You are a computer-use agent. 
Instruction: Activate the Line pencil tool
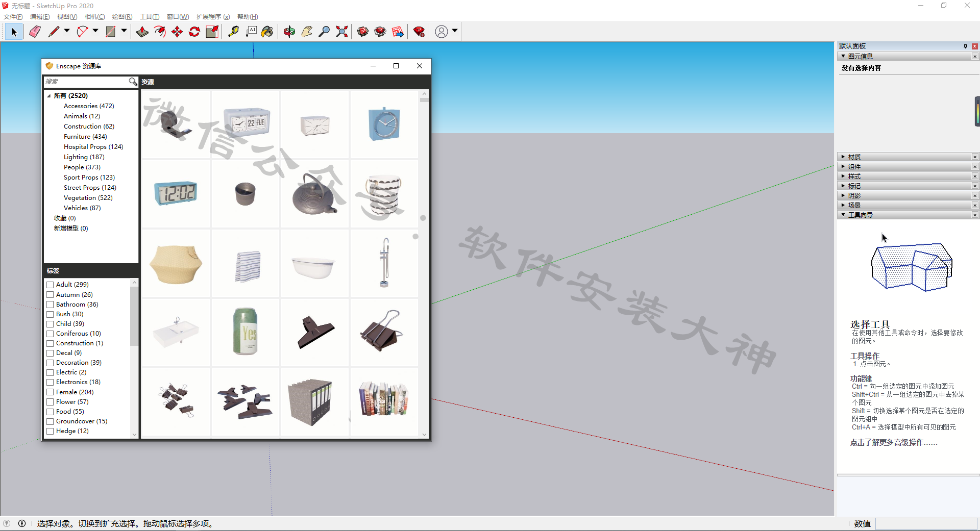[x=54, y=32]
